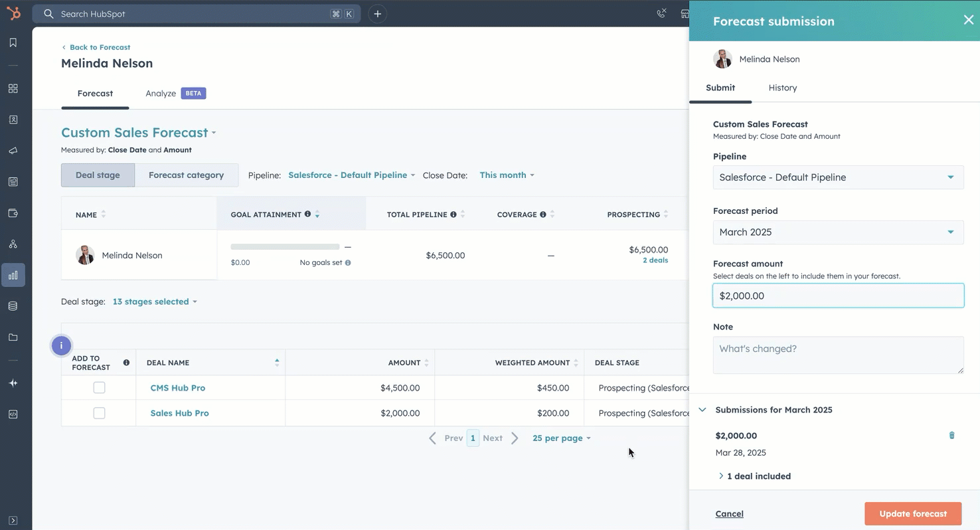Open the Reporting bar chart sidebar icon
The width and height of the screenshot is (980, 530).
coord(13,275)
